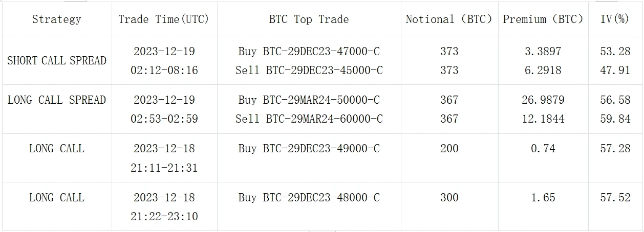
Task: Select the Notional (BTC) column header
Action: (449, 19)
